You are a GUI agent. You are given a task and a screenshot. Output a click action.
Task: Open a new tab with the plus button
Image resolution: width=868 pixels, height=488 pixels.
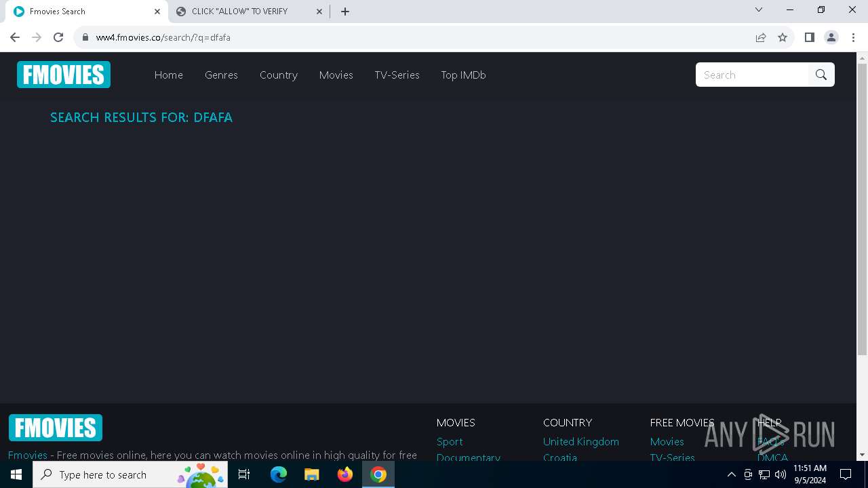345,12
